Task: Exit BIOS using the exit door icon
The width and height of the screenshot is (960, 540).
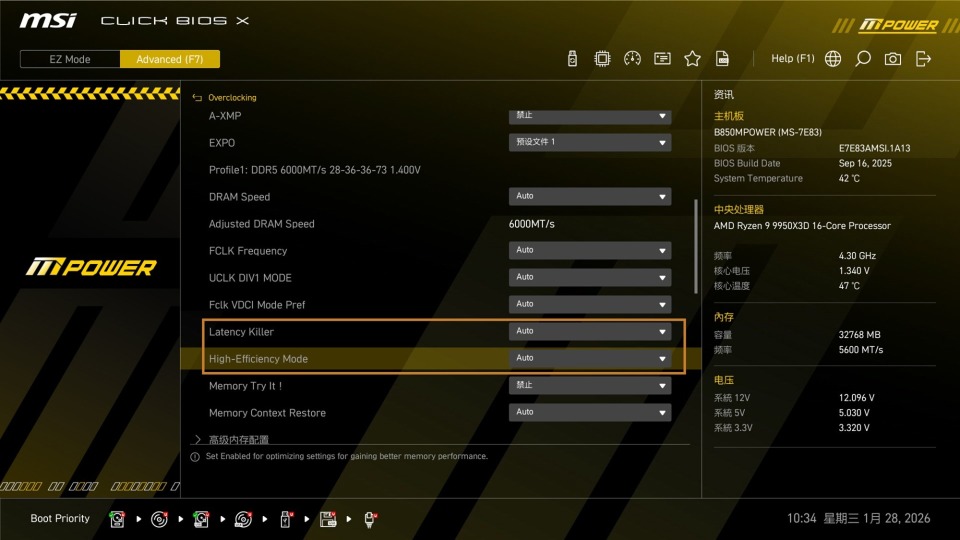Action: click(923, 59)
